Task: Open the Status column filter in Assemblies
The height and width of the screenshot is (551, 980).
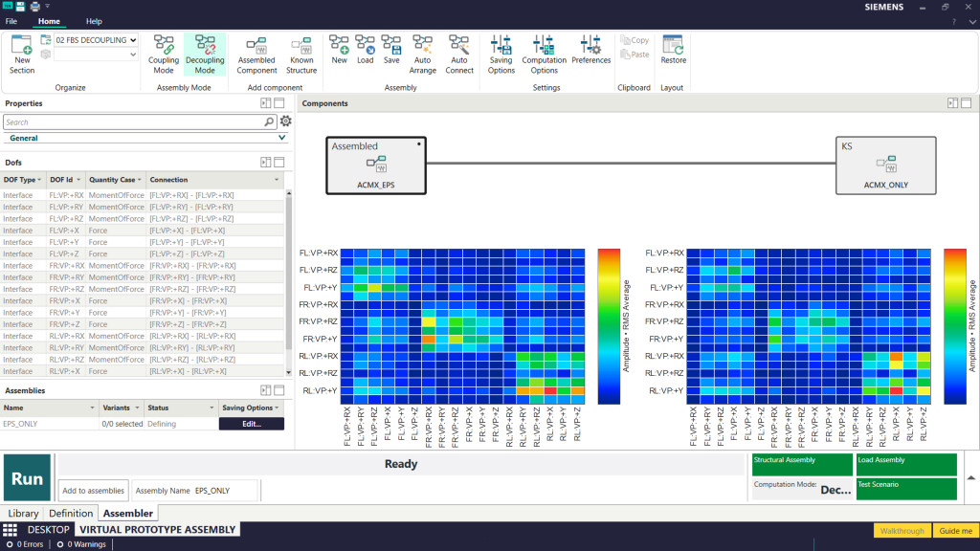Action: click(212, 408)
